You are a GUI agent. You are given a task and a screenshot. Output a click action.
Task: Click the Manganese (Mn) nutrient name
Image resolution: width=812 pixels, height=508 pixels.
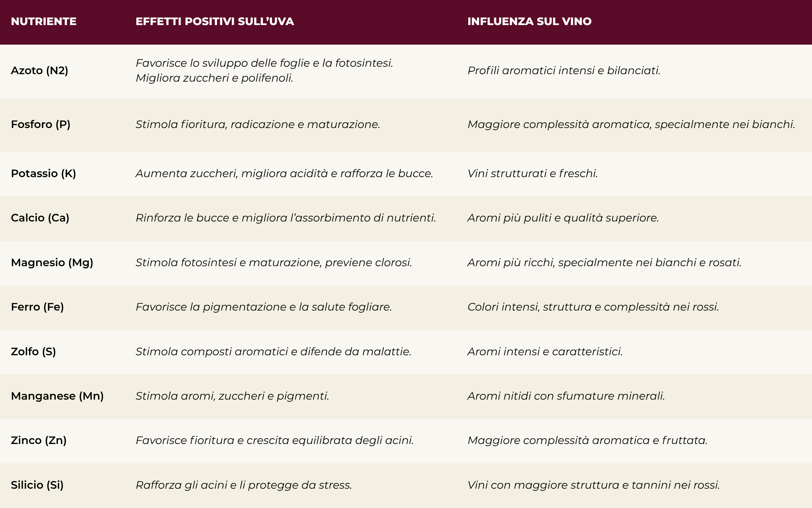click(x=57, y=396)
